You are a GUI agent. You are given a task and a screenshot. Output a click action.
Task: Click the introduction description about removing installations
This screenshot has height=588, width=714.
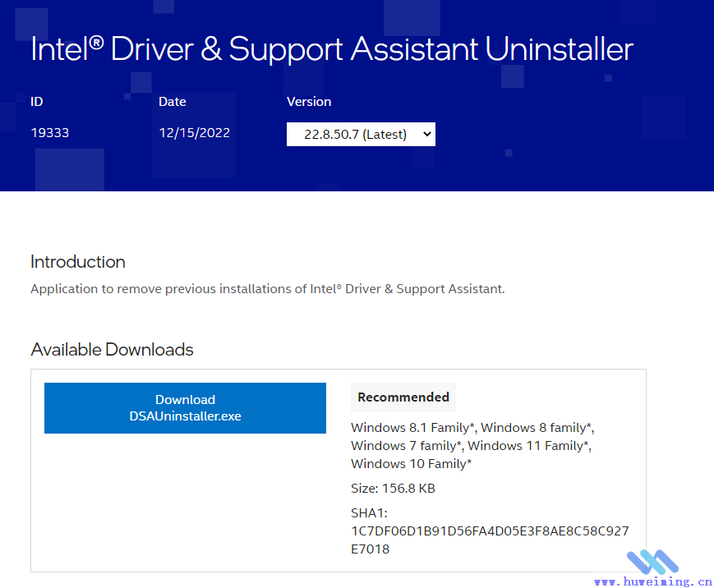coord(267,289)
